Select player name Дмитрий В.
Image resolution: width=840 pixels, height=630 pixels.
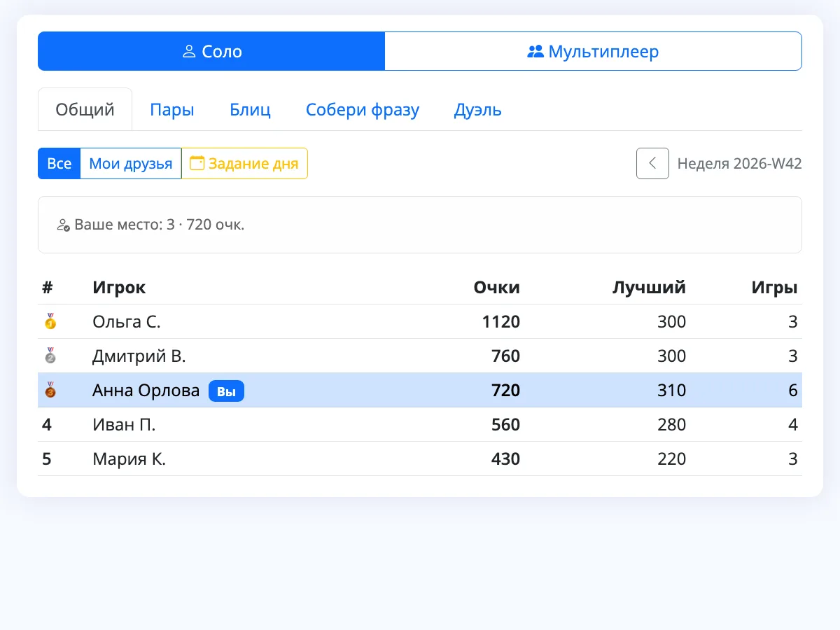(139, 356)
